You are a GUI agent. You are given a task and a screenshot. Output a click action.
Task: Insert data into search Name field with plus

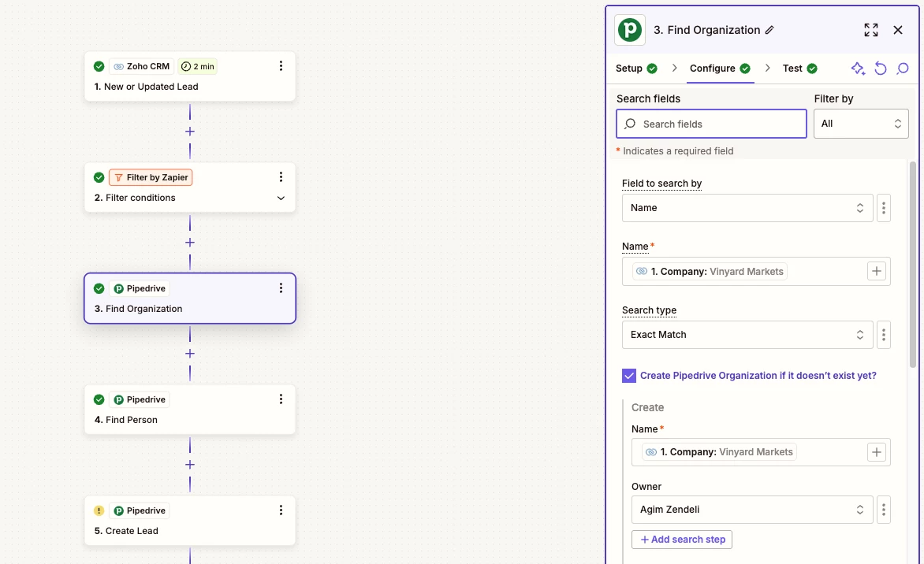[x=876, y=272]
